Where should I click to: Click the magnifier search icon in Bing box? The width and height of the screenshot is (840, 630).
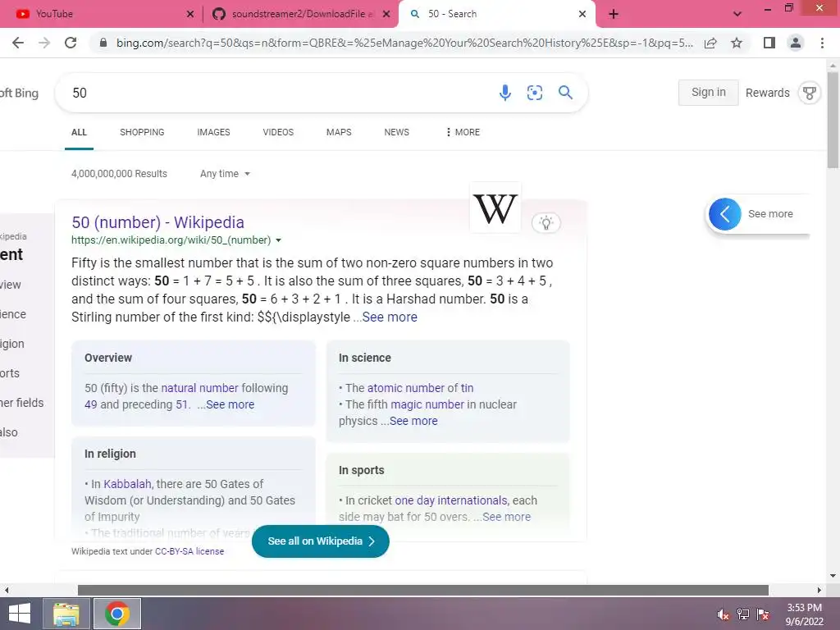click(565, 93)
